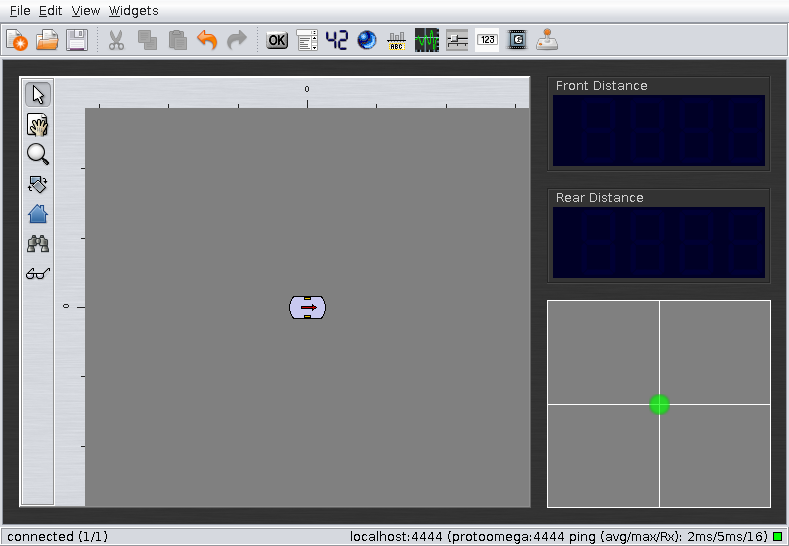Add the 42 digital display widget
789x546 pixels.
[x=337, y=40]
